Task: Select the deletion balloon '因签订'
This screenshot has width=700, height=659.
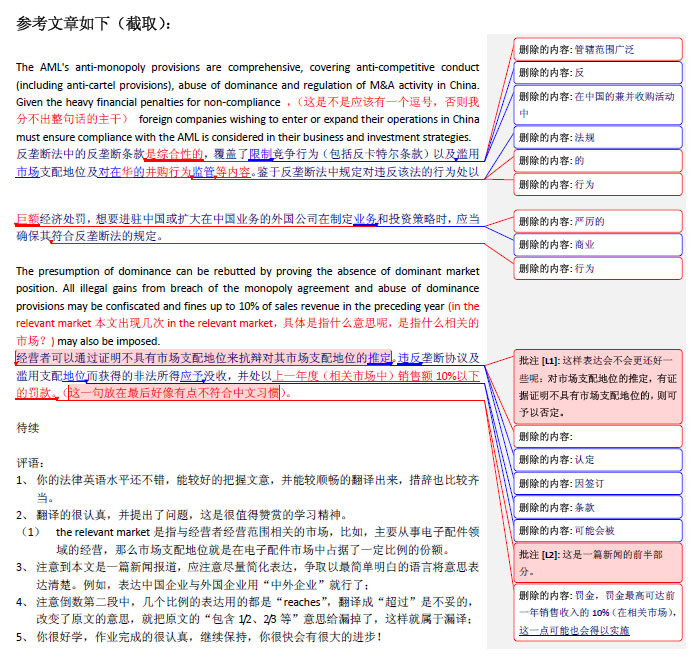Action: click(x=598, y=484)
